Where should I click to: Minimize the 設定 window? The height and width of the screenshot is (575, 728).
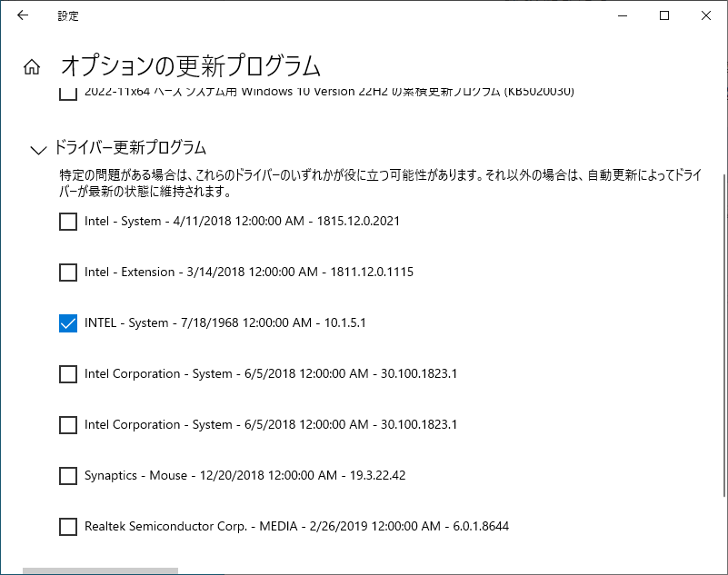point(623,15)
